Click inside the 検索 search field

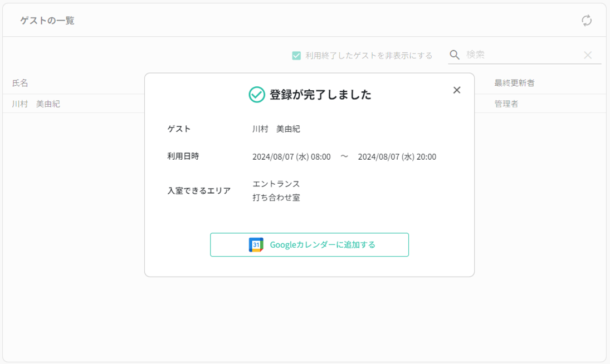click(x=518, y=55)
